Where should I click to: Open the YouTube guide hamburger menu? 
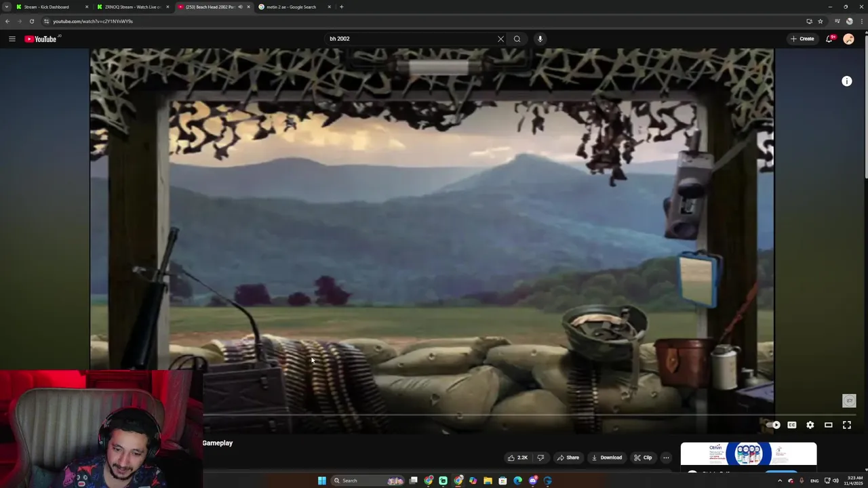coord(12,39)
